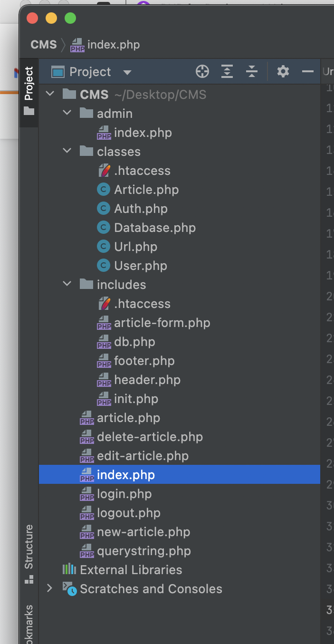
Task: Click the External Libraries bar-chart icon
Action: pos(69,569)
